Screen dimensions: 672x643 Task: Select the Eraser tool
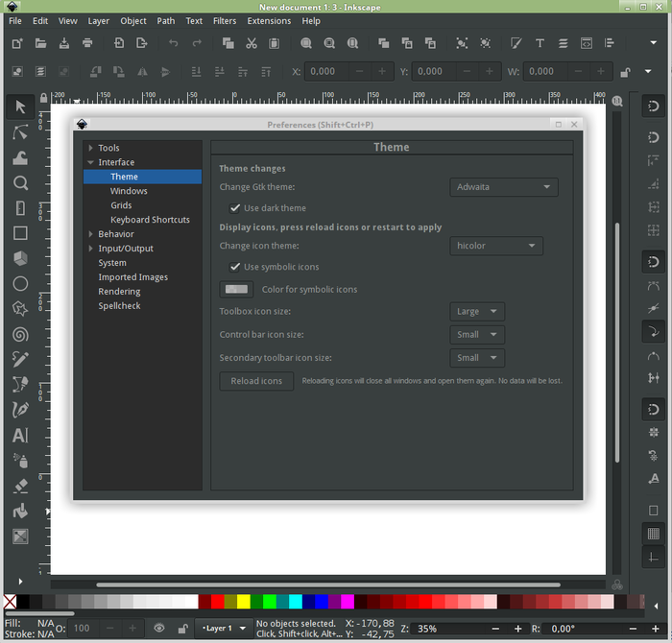pos(20,486)
